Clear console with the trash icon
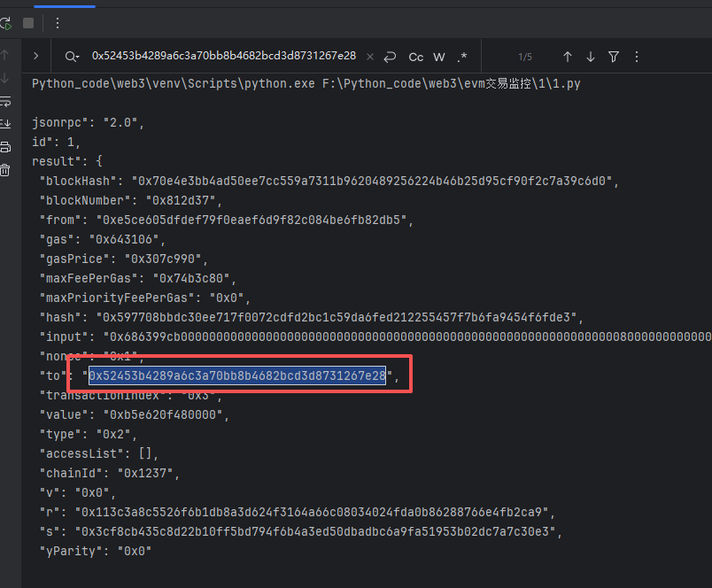712x588 pixels. pos(5,170)
